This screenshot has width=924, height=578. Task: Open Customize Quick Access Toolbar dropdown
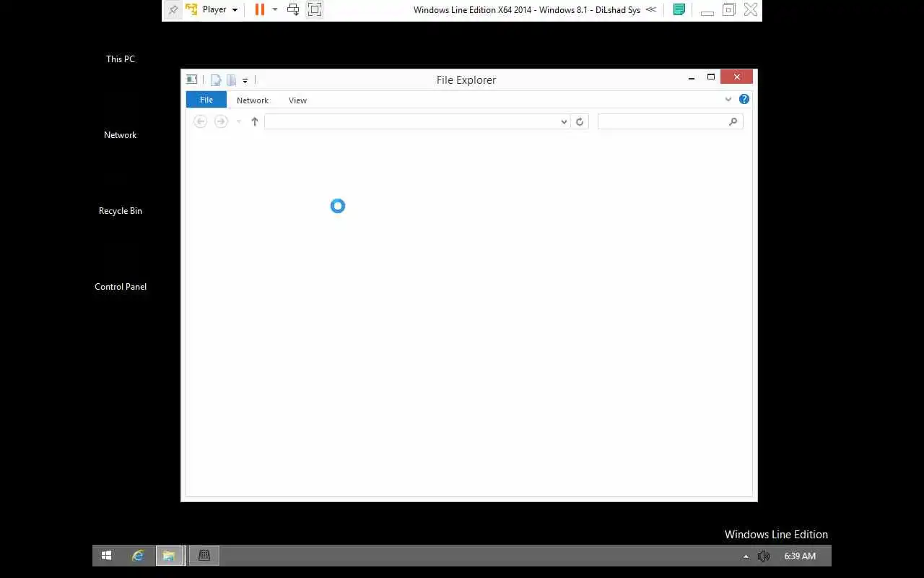245,81
